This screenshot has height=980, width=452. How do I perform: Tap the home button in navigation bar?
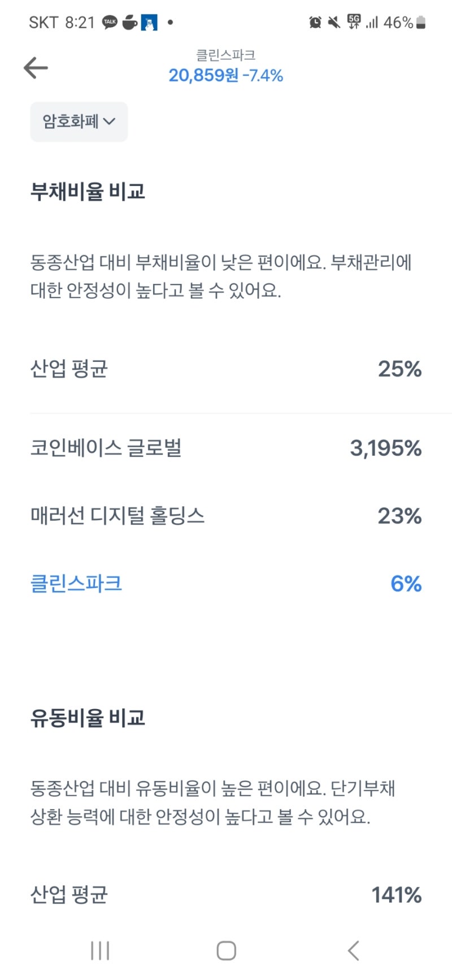coord(225,951)
